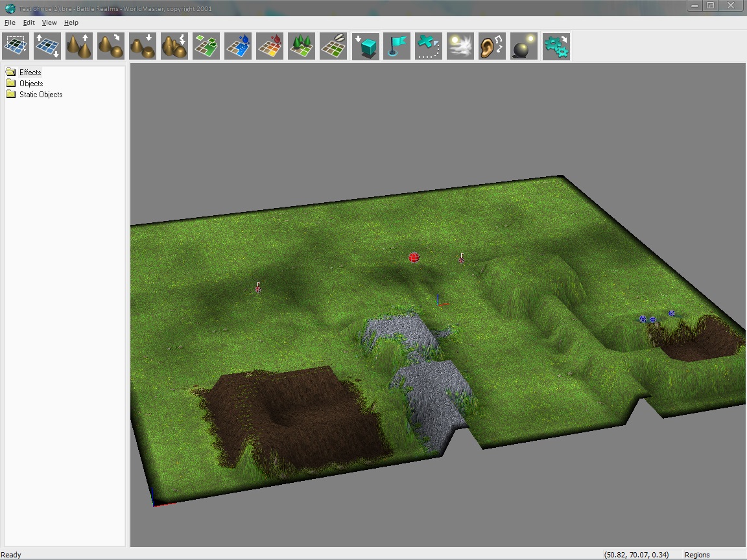Click the red sphere marker on terrain
747x560 pixels.
(x=414, y=257)
